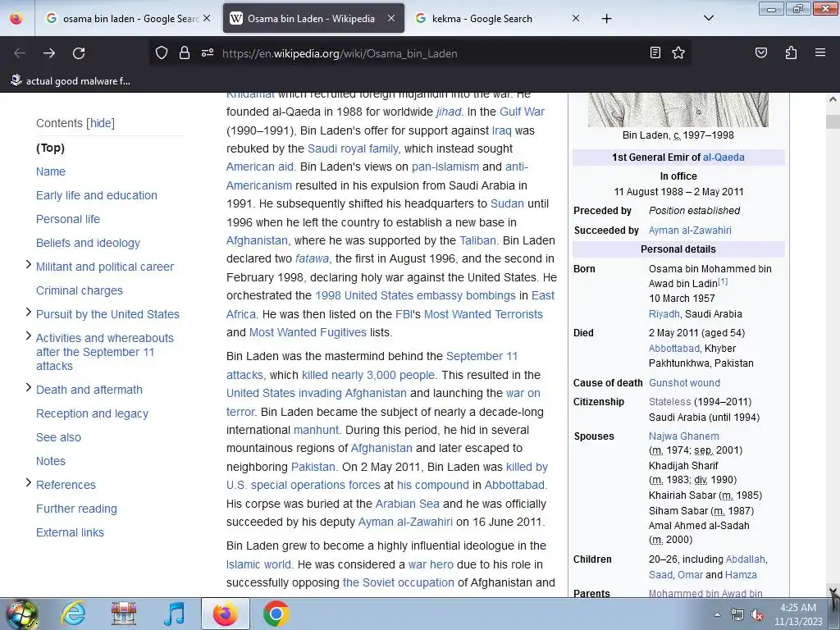Go back using the browser back arrow

tap(20, 53)
